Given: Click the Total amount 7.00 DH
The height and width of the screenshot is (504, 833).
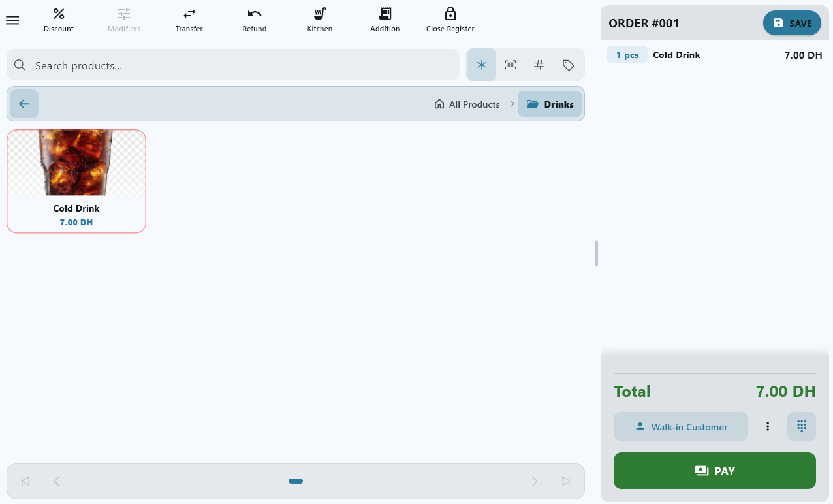Looking at the screenshot, I should tap(786, 392).
